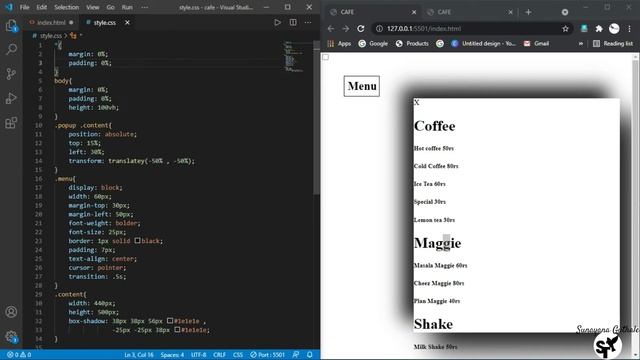Viewport: 640px width, 360px height.
Task: Open the Untitled design bookmark
Action: (484, 44)
